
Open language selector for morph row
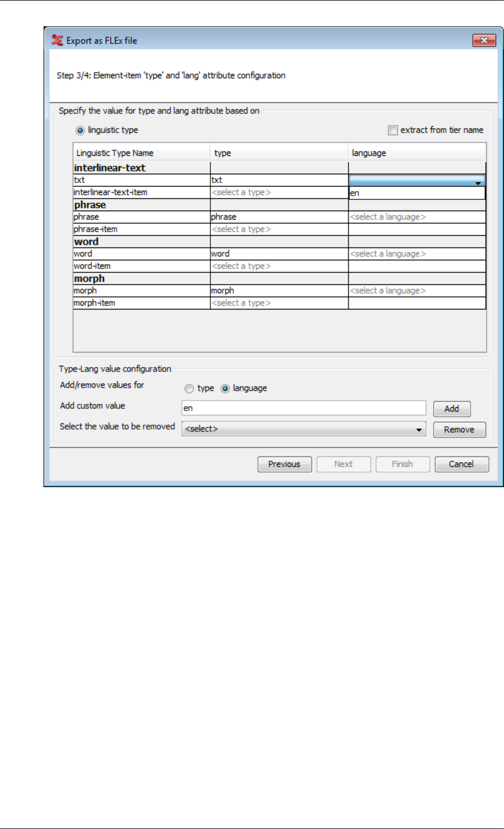click(417, 290)
